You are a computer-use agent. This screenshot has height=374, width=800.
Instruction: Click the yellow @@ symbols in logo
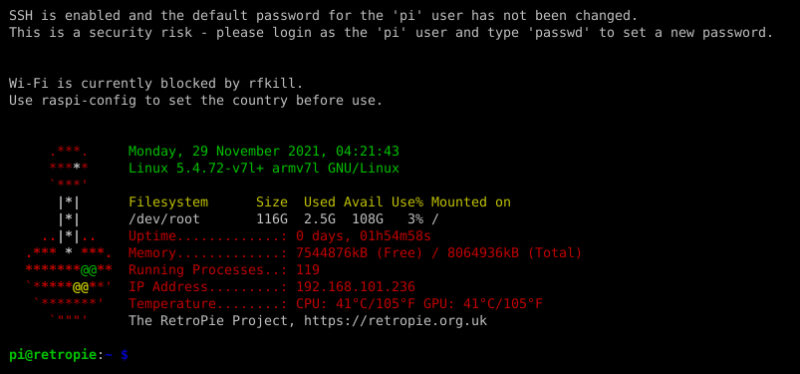click(x=81, y=287)
